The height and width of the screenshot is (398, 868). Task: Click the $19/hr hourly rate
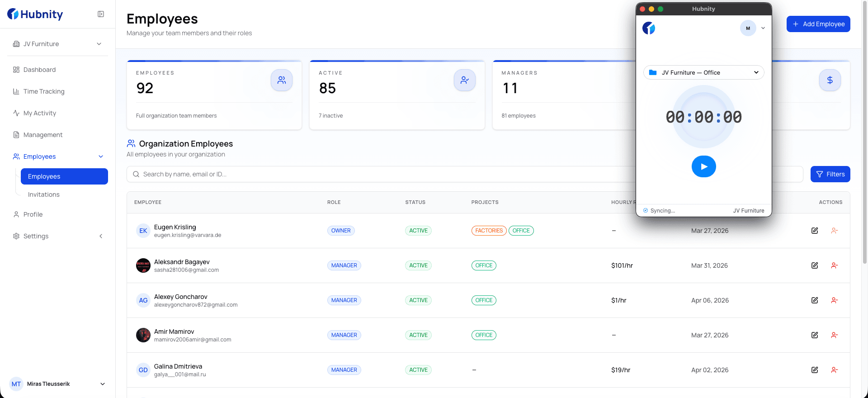coord(621,370)
